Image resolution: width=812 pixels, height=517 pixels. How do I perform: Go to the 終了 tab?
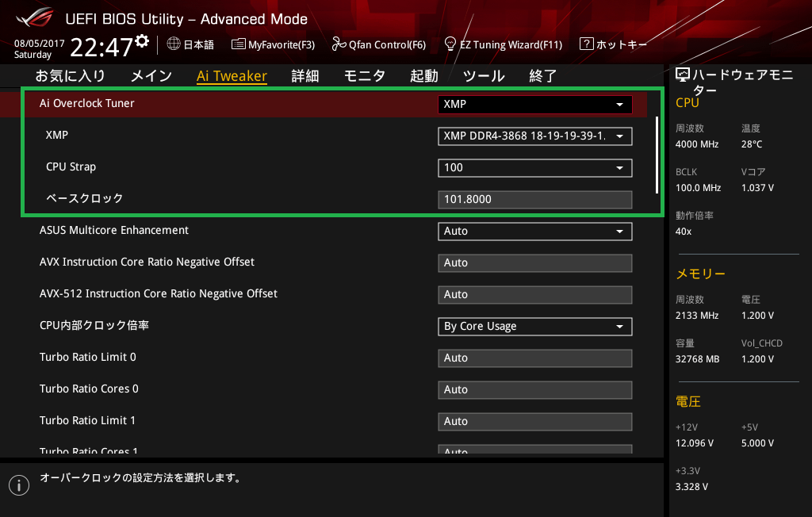pos(542,76)
